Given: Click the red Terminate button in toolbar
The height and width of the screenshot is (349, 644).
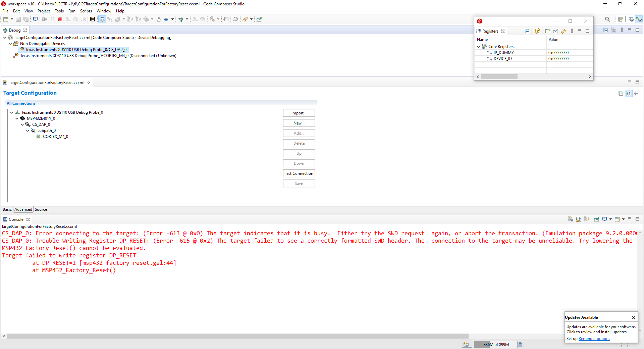Looking at the screenshot, I should coord(60,19).
